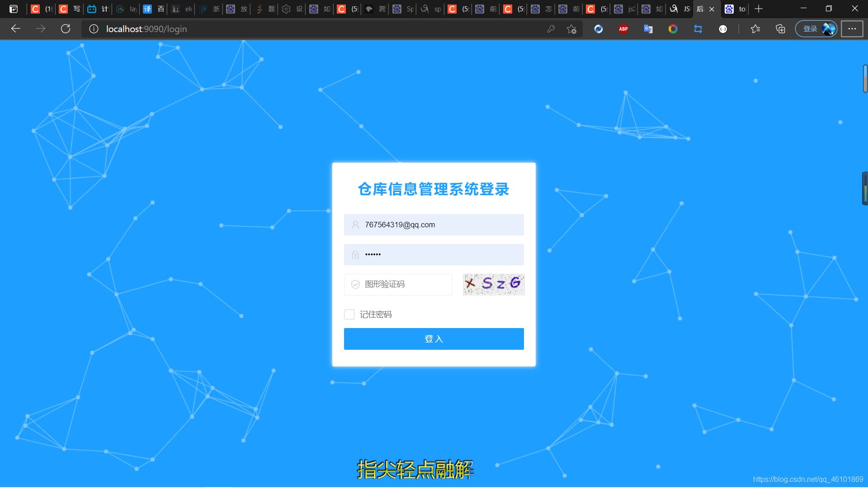The width and height of the screenshot is (868, 488).
Task: Click the user avatar beside 登录
Action: 828,28
